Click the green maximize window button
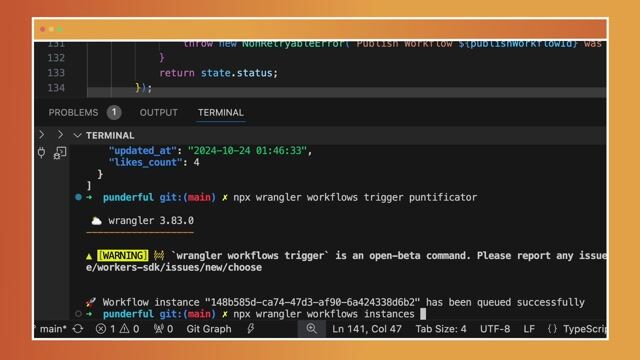640x360 pixels. click(x=60, y=29)
